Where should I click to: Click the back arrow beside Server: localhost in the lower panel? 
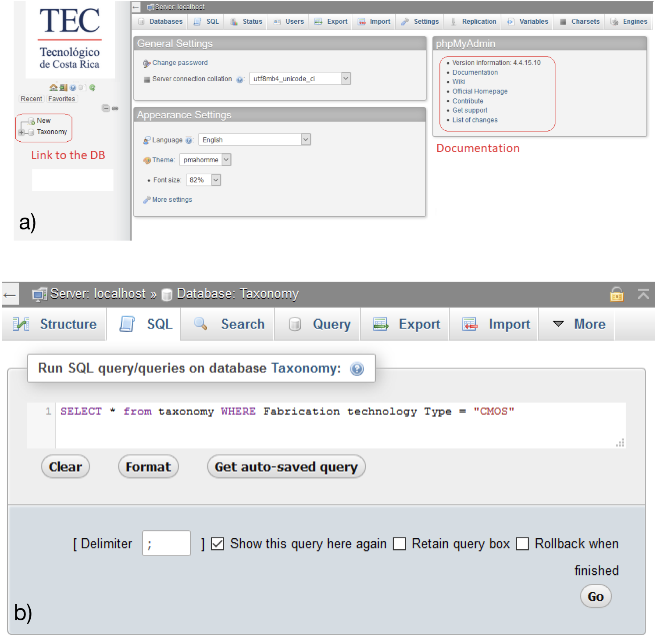point(10,295)
